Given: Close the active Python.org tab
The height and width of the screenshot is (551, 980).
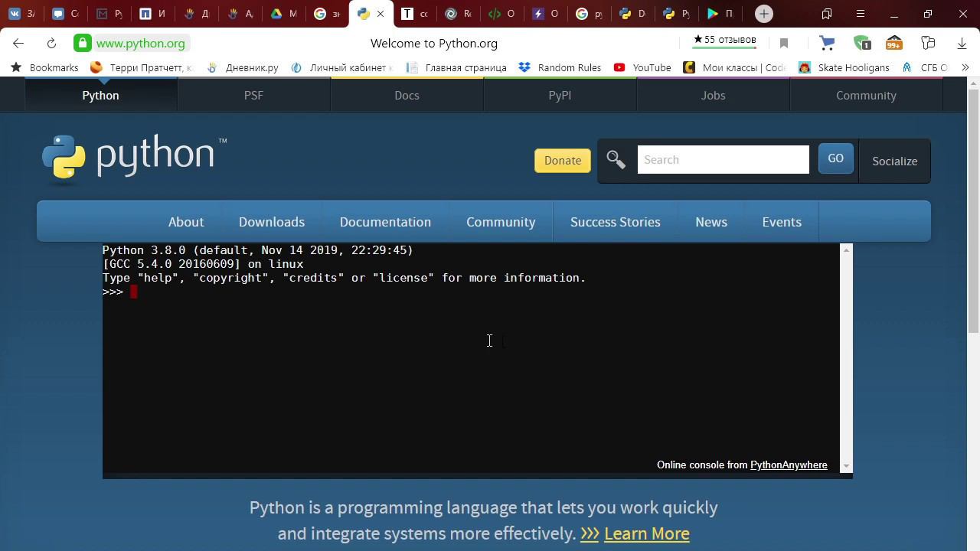Looking at the screenshot, I should click(381, 14).
